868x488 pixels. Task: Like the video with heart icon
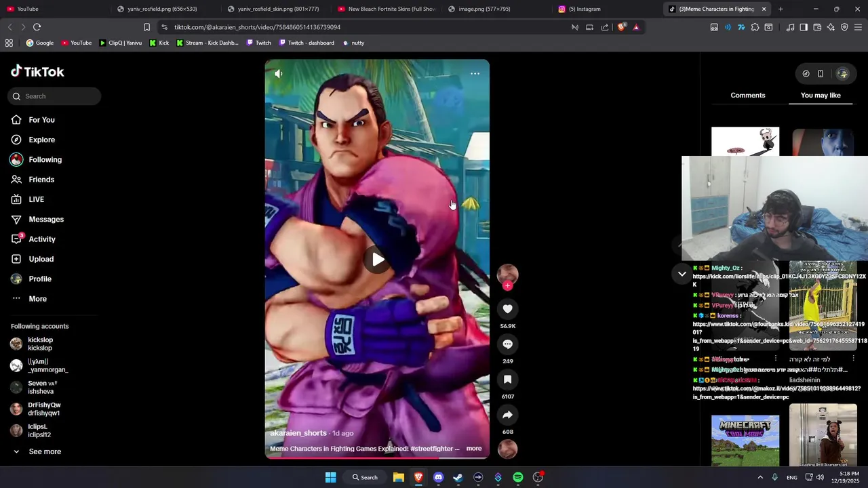pyautogui.click(x=507, y=309)
